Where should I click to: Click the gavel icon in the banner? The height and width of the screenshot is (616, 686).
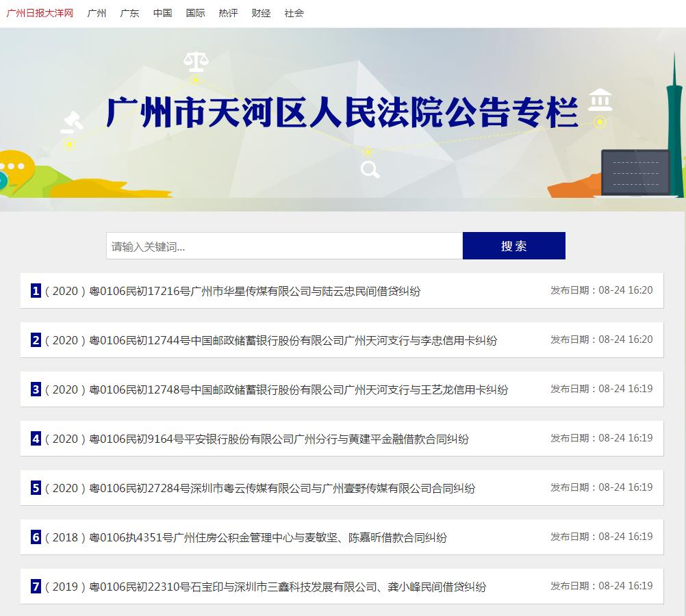[71, 123]
